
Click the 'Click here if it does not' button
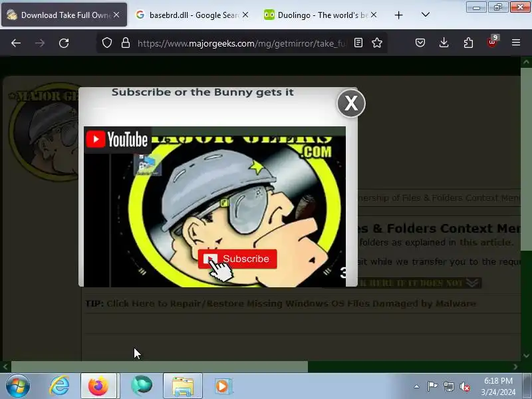420,283
